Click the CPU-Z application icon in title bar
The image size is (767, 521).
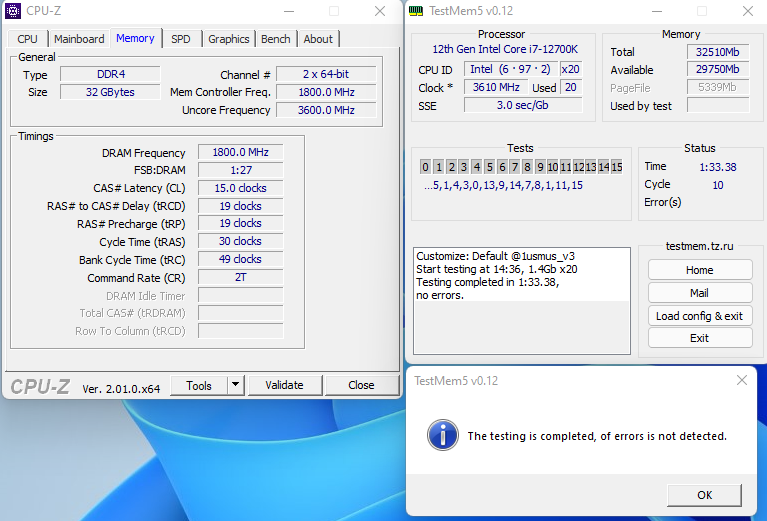[x=13, y=10]
